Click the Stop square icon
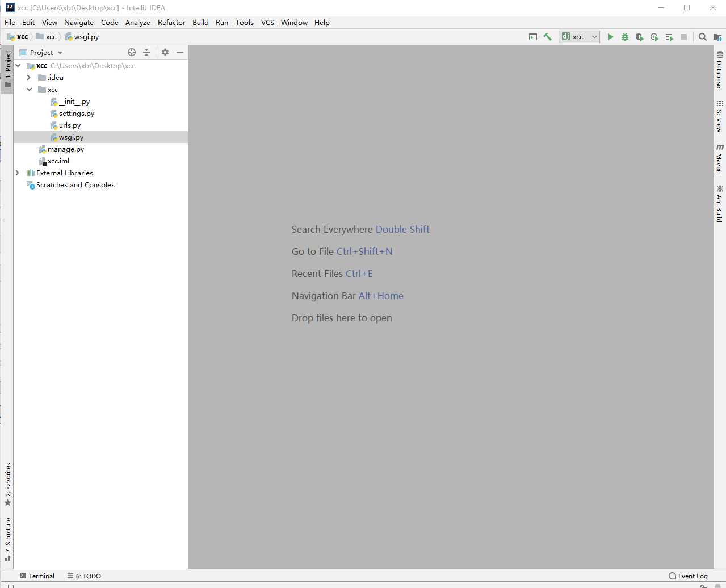 [x=684, y=37]
